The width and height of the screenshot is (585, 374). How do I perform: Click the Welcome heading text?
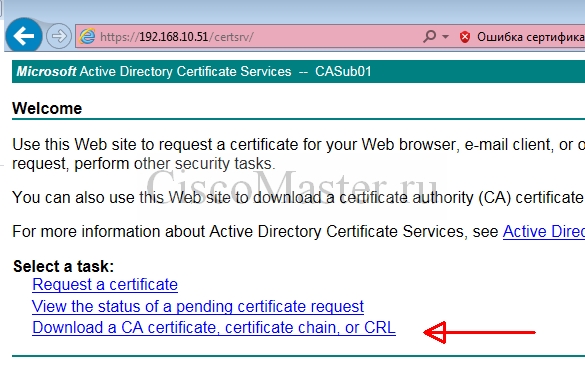pyautogui.click(x=47, y=109)
